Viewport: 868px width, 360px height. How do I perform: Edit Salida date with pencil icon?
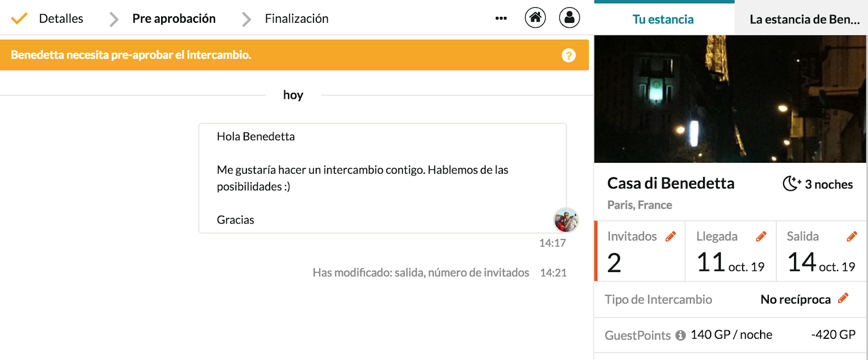coord(852,236)
